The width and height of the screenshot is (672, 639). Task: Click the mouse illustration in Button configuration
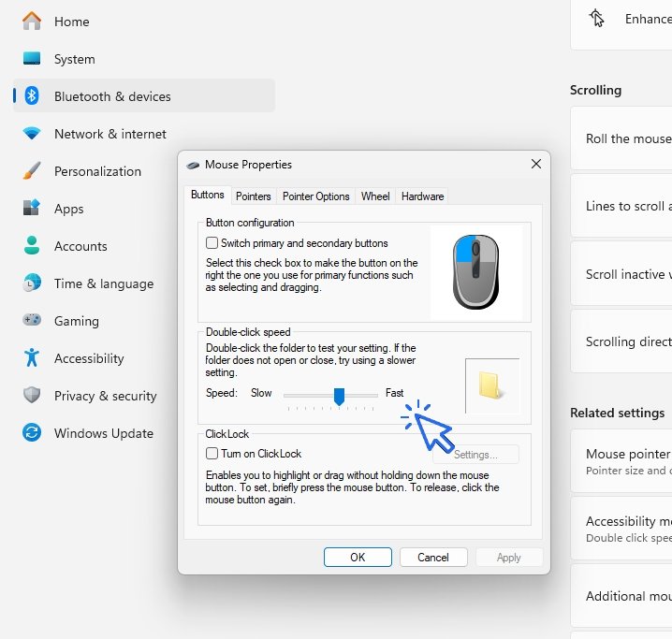[475, 271]
